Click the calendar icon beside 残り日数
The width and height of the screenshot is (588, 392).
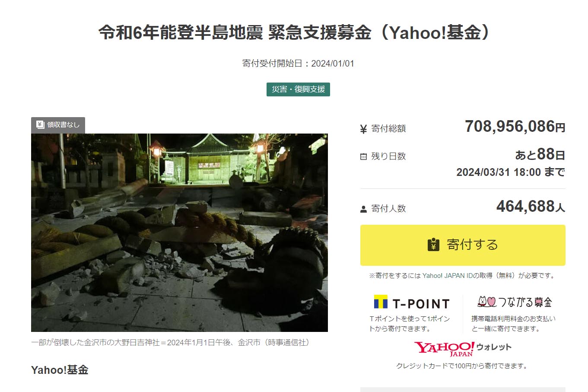tap(363, 156)
